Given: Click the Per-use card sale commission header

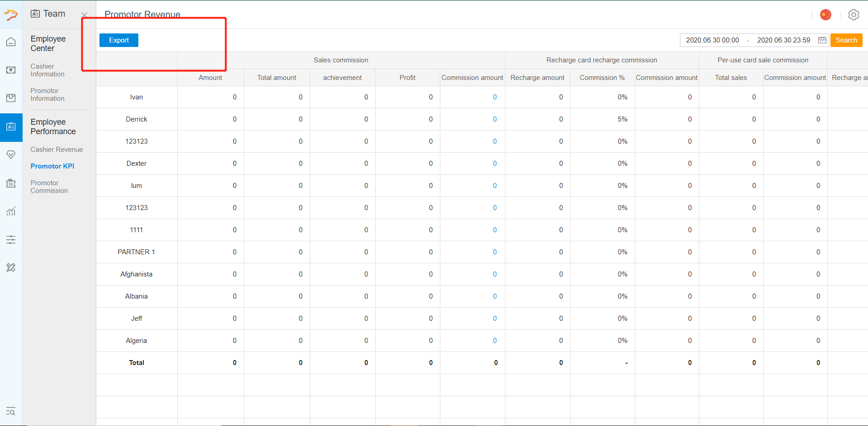Looking at the screenshot, I should [763, 60].
